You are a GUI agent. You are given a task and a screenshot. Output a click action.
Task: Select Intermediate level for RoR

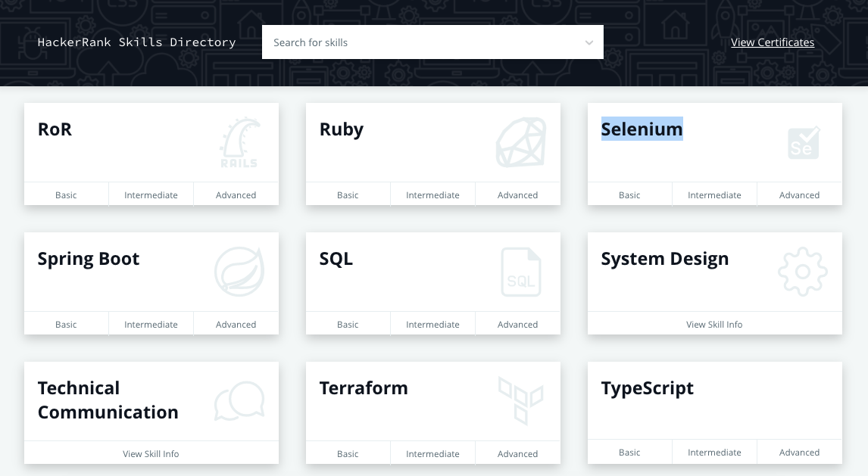(x=151, y=194)
